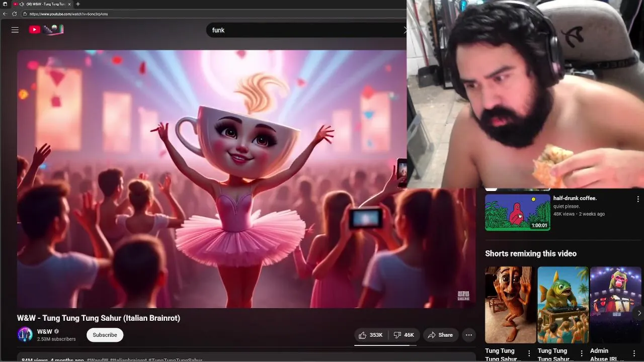
Task: Reload the page with refresh icon
Action: click(15, 14)
